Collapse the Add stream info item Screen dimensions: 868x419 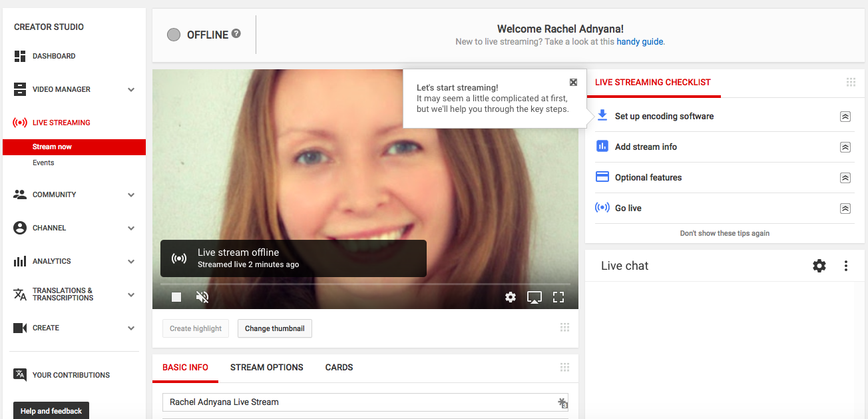[845, 147]
